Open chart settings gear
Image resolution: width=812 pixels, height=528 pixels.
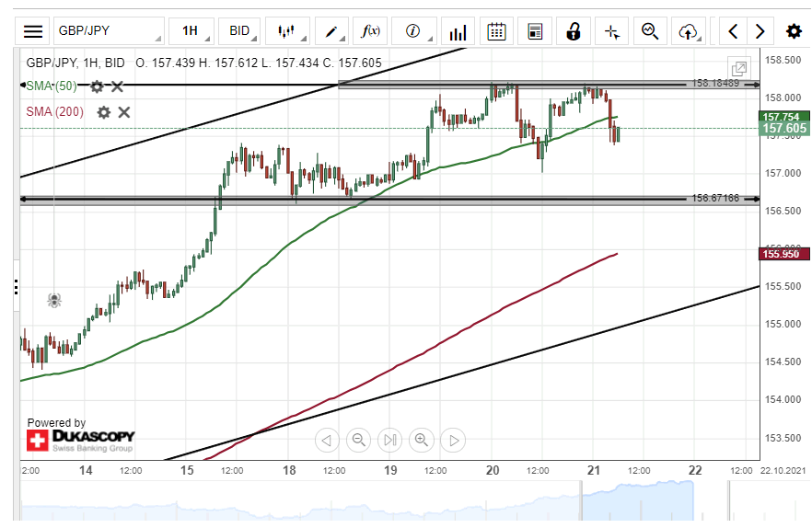click(x=794, y=31)
